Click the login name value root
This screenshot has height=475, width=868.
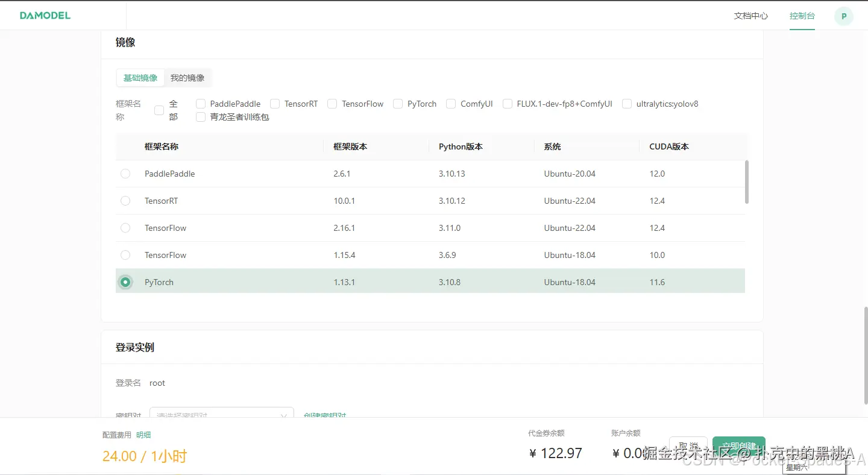click(157, 383)
